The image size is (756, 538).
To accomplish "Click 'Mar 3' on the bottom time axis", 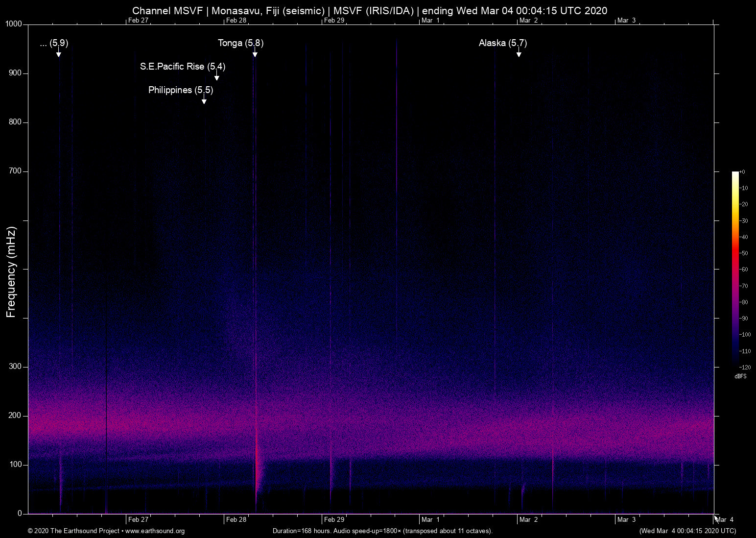I will coord(626,520).
